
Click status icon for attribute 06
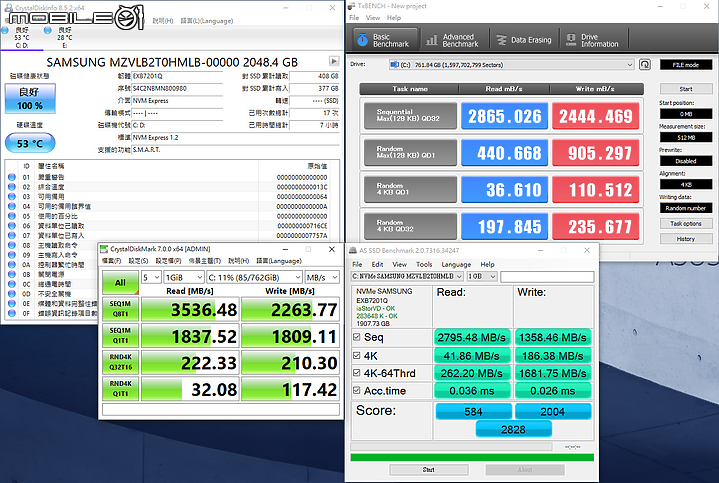tap(12, 226)
